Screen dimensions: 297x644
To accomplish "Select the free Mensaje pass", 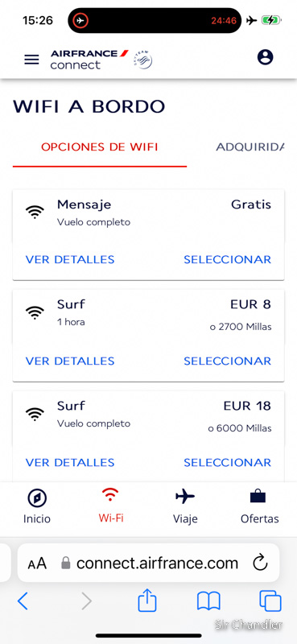I will pos(227,259).
